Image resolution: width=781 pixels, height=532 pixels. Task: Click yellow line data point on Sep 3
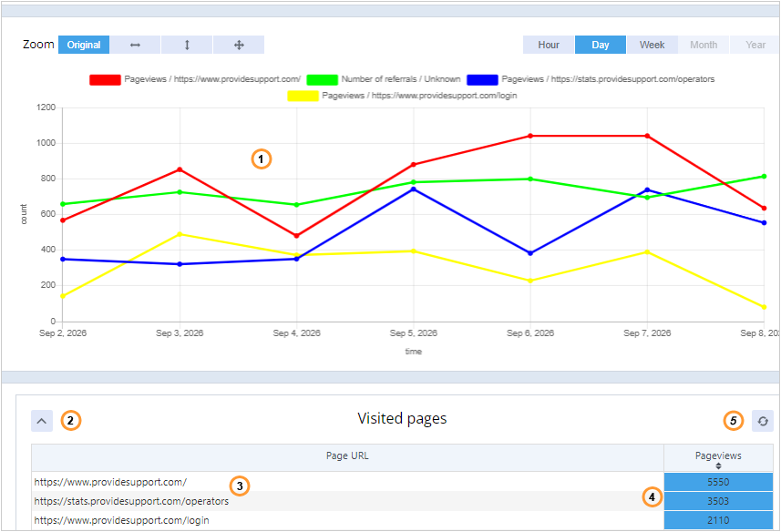[x=180, y=234]
